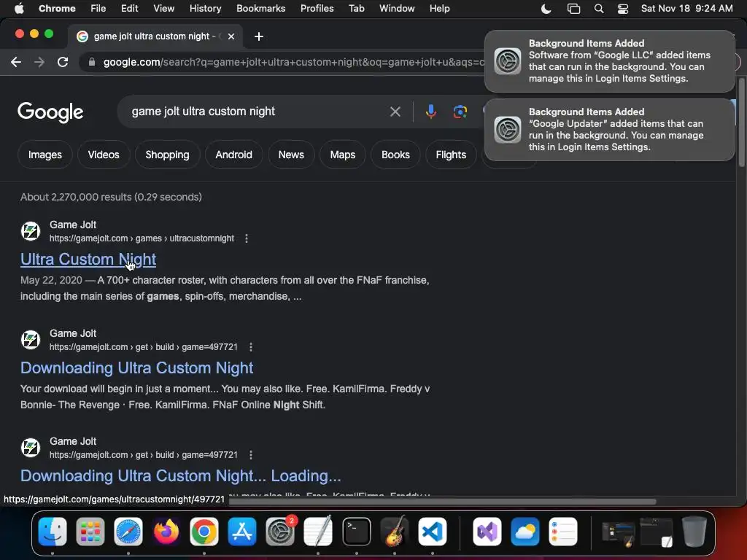Start voice search with microphone icon
Image resolution: width=747 pixels, height=560 pixels.
point(430,112)
